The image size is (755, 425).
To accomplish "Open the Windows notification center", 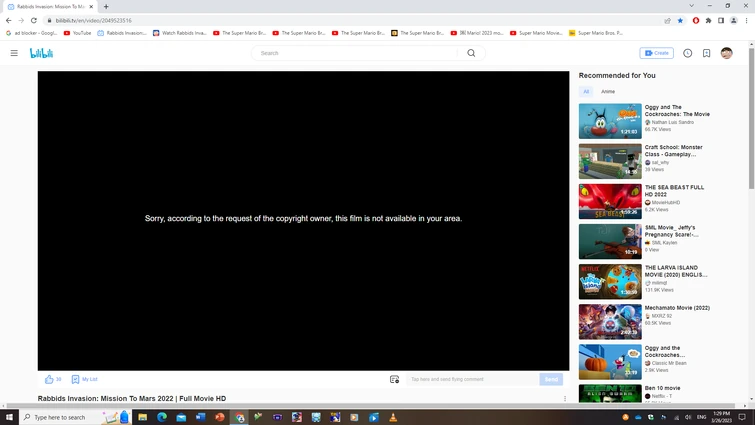I will [742, 417].
